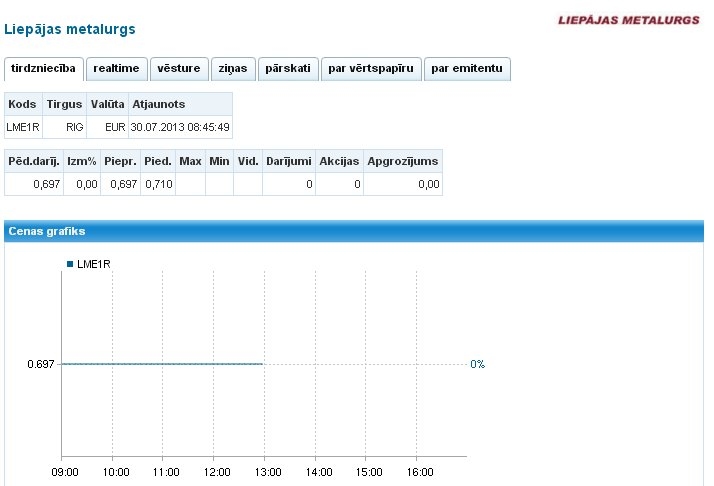The height and width of the screenshot is (486, 714).
Task: Select the Piepr. column header
Action: coord(120,161)
